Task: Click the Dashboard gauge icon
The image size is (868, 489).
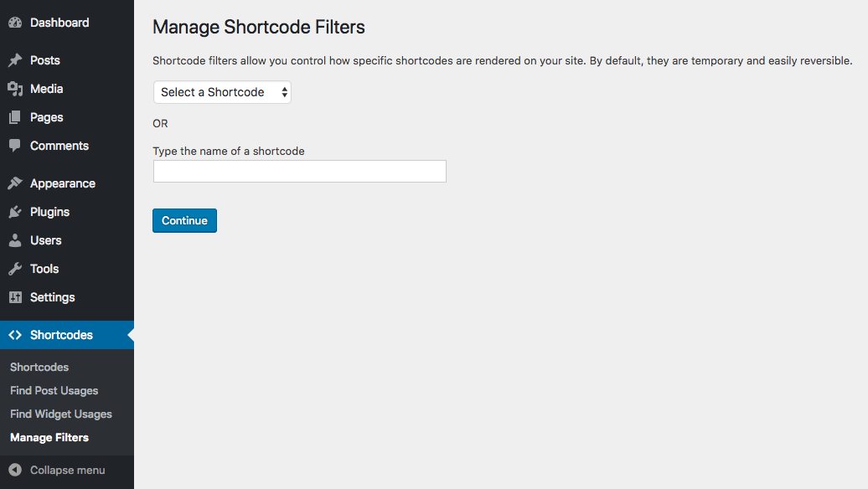Action: pyautogui.click(x=15, y=23)
